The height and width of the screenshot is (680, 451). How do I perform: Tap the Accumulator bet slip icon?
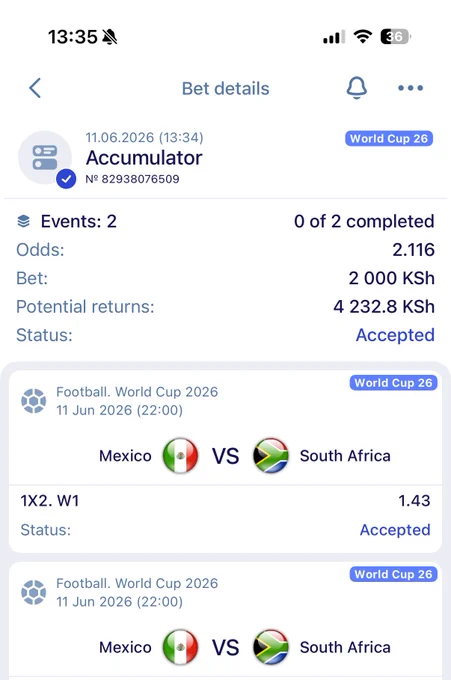(45, 157)
